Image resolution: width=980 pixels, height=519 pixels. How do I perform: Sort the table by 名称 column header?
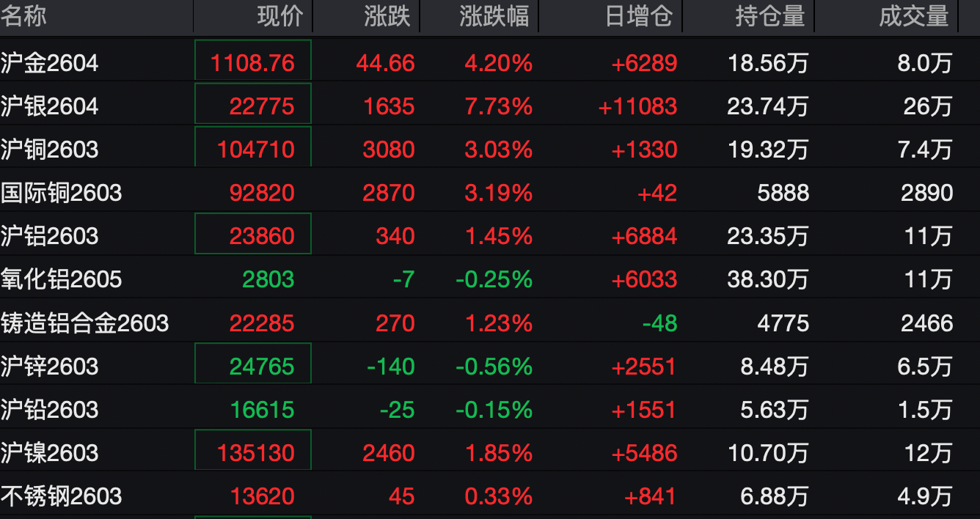pyautogui.click(x=24, y=16)
